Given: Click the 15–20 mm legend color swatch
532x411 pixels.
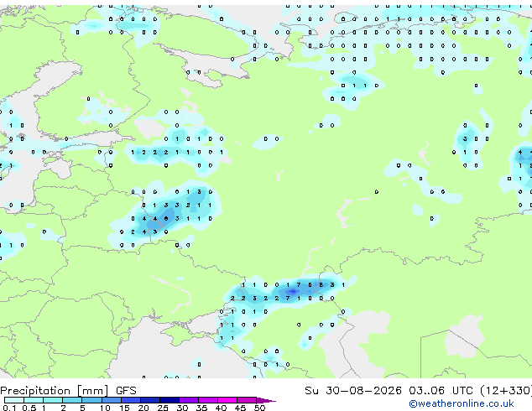Looking at the screenshot, I should tap(130, 400).
